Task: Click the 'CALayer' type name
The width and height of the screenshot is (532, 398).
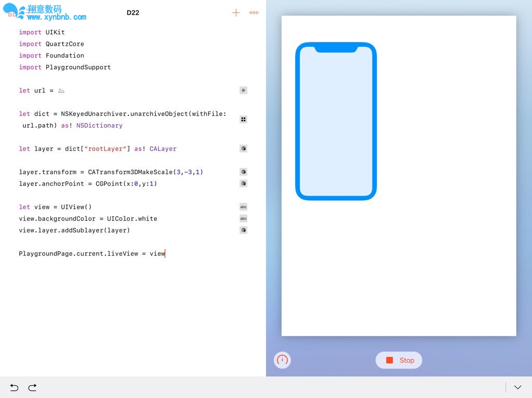Action: click(163, 148)
